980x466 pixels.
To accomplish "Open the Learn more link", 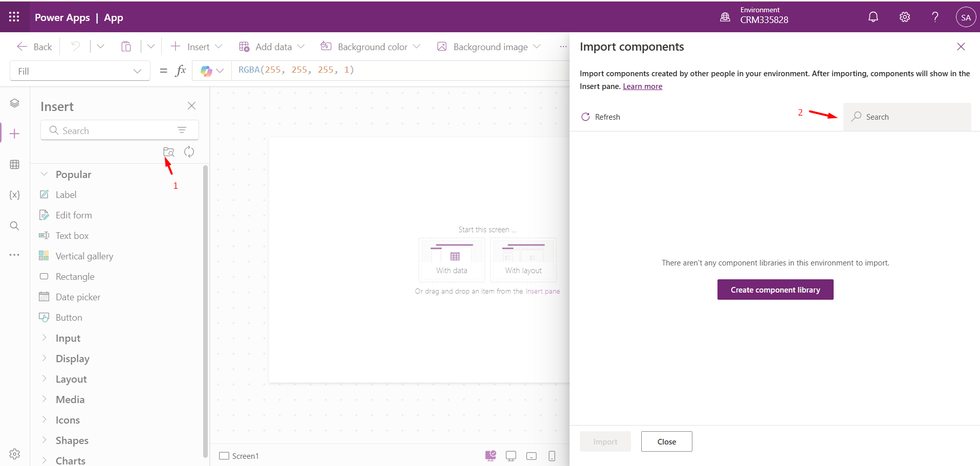I will pyautogui.click(x=642, y=86).
